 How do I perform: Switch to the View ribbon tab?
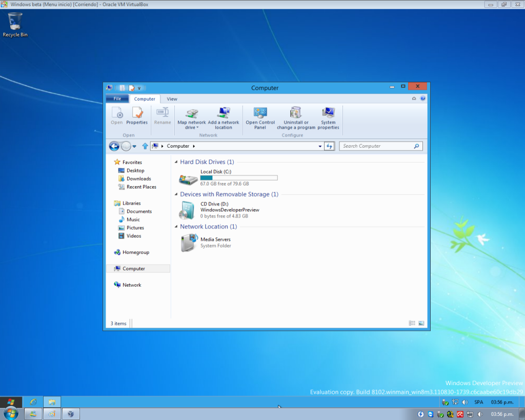(x=172, y=99)
